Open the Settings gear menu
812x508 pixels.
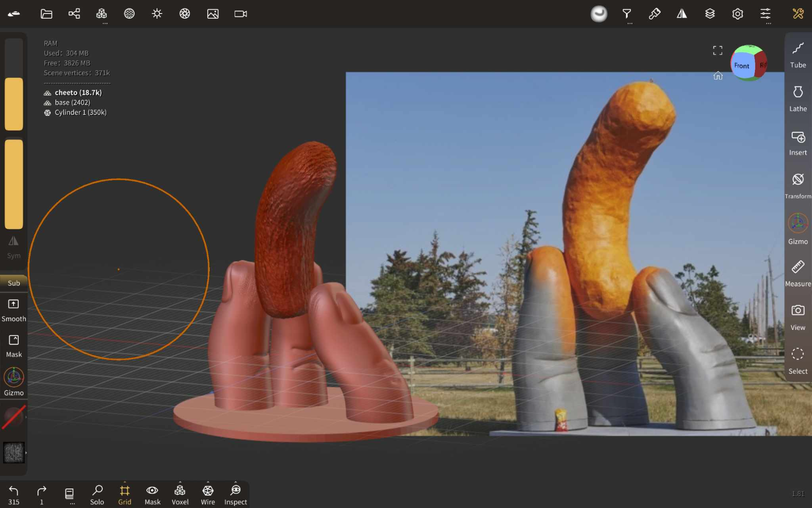click(738, 14)
